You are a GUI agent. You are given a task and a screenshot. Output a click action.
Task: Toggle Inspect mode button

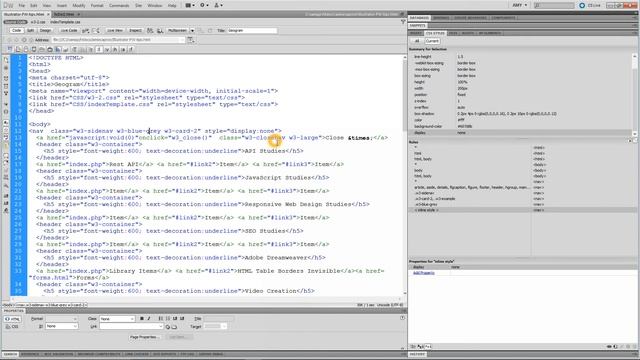[135, 31]
